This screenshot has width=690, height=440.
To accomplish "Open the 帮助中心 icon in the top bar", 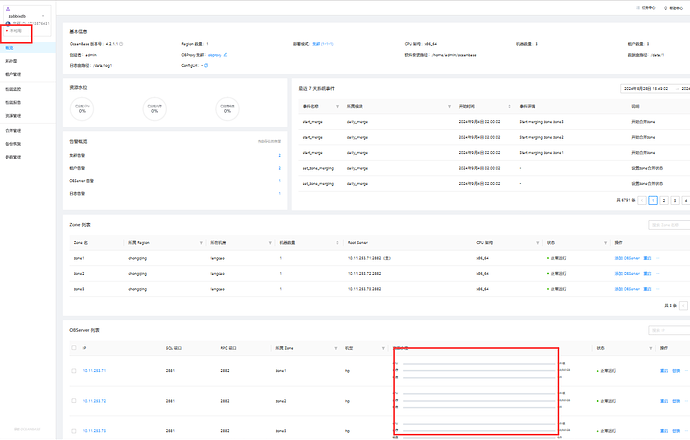I will [665, 8].
